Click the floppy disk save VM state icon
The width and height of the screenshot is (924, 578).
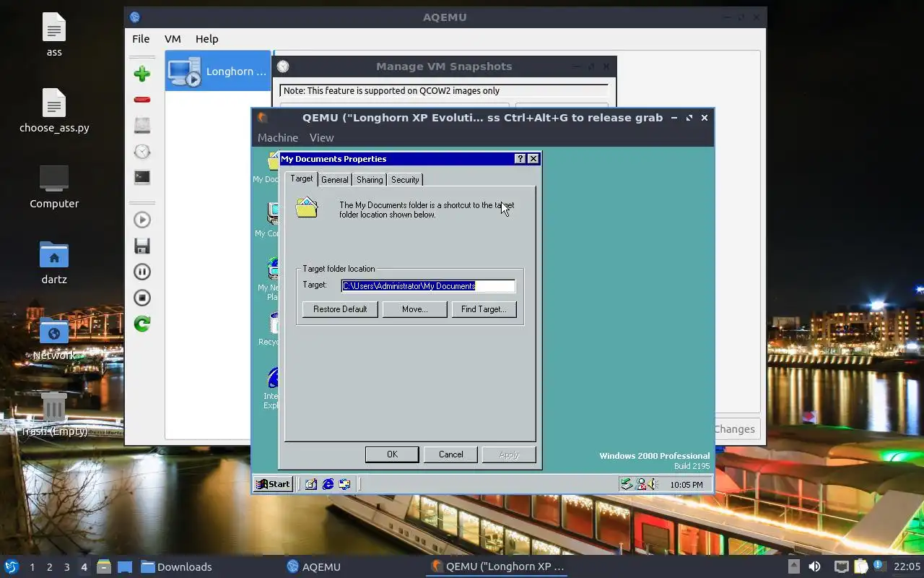(x=142, y=246)
